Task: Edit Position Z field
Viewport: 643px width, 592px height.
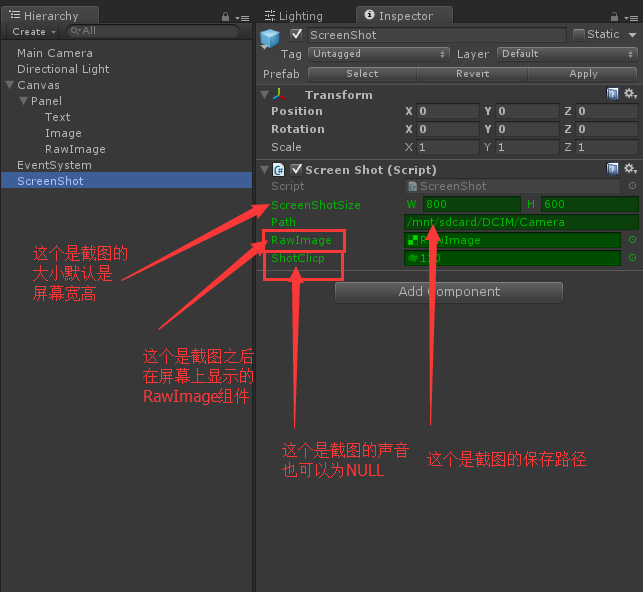Action: 607,111
